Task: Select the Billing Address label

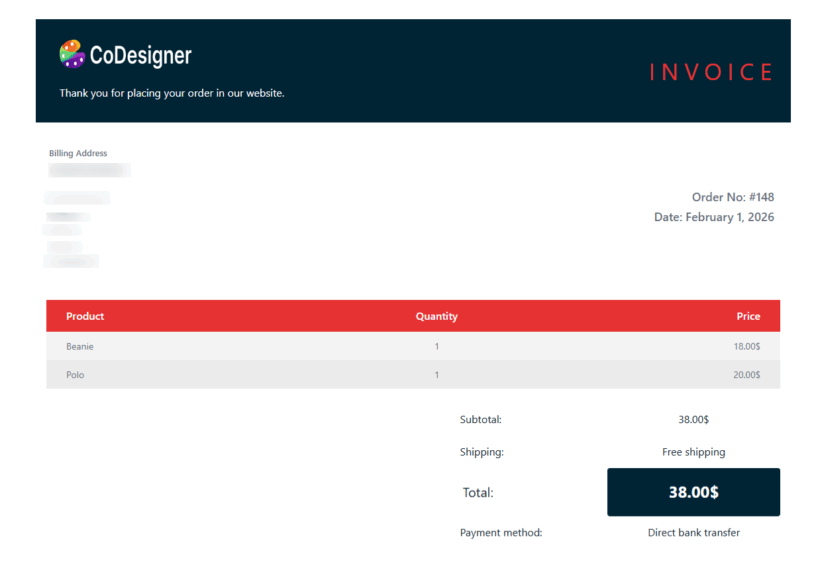Action: pos(78,153)
